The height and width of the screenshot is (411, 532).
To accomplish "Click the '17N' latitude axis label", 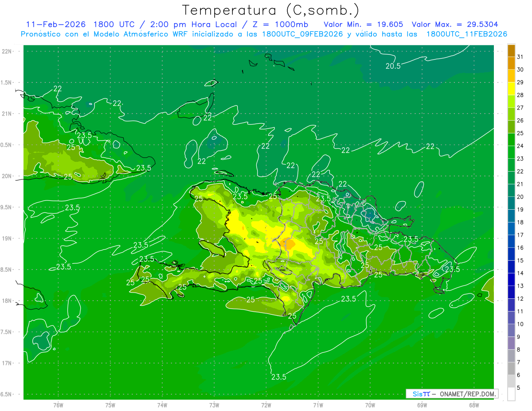I will coord(8,363).
